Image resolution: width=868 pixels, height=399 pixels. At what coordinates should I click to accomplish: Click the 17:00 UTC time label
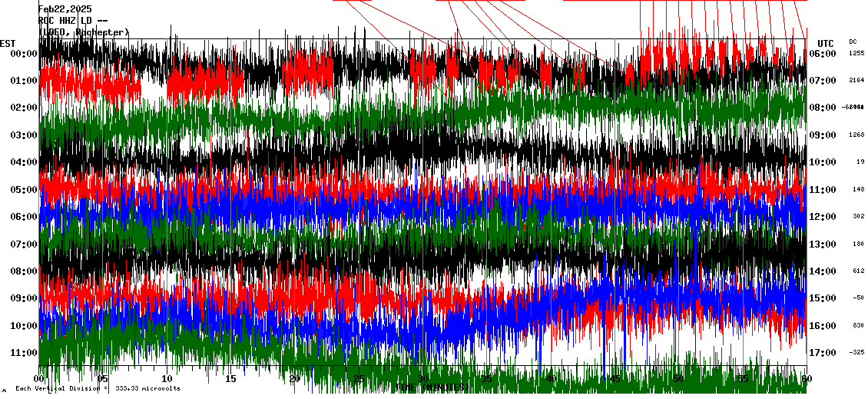(823, 353)
